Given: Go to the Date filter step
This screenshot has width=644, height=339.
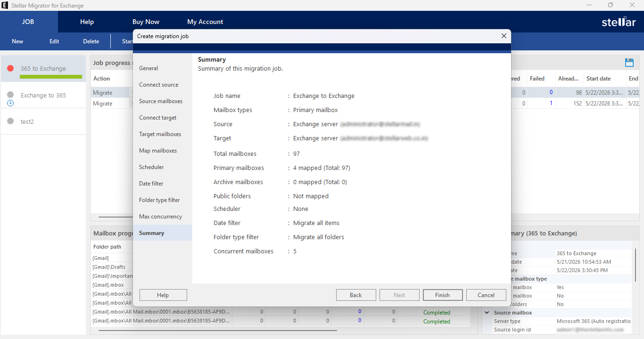Looking at the screenshot, I should click(162, 184).
